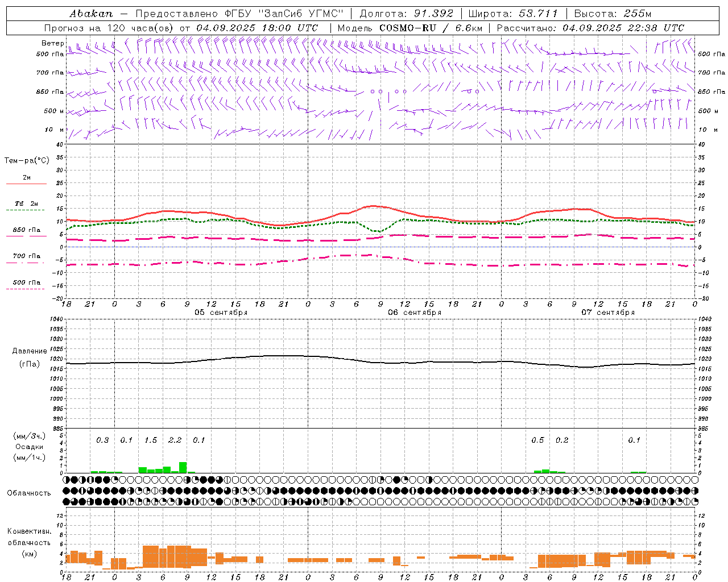Click the (км) cloud height unit label
This screenshot has height=582, width=728.
tap(30, 554)
